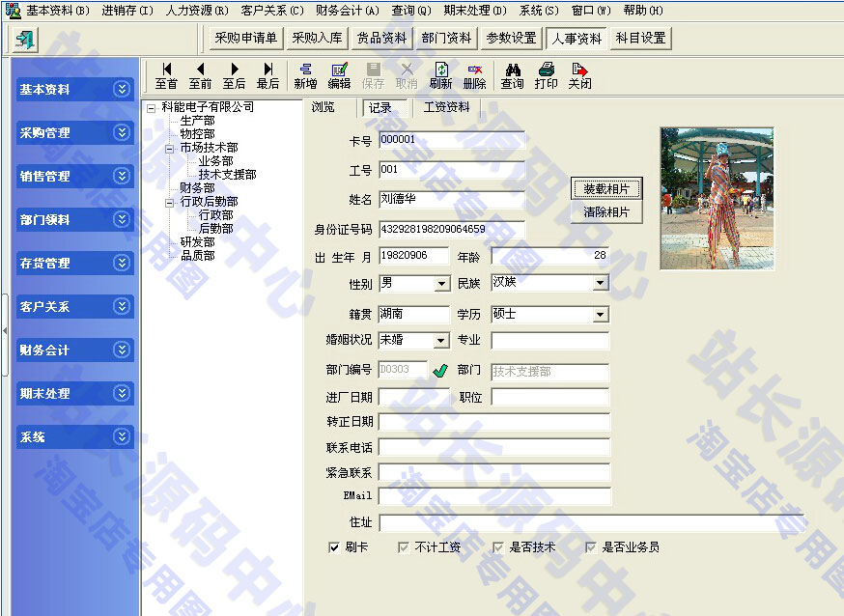
Task: Click green checkmark beside department code
Action: click(x=440, y=370)
